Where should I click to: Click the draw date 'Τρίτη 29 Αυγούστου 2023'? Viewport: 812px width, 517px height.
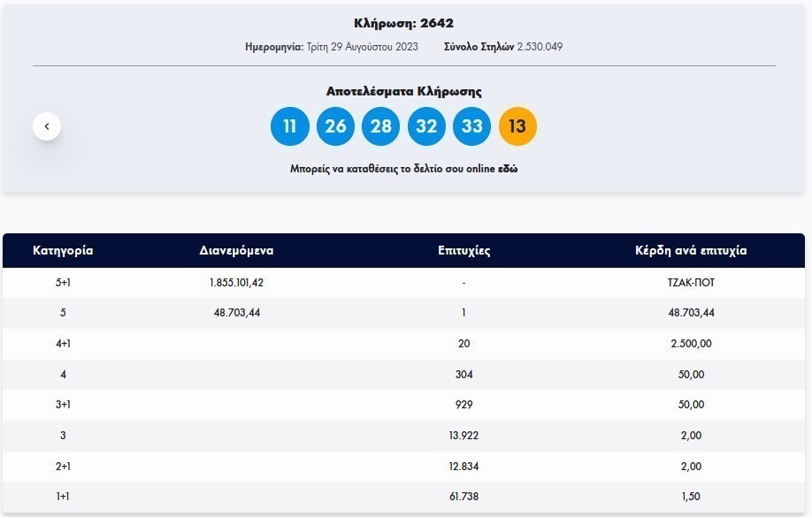(363, 46)
